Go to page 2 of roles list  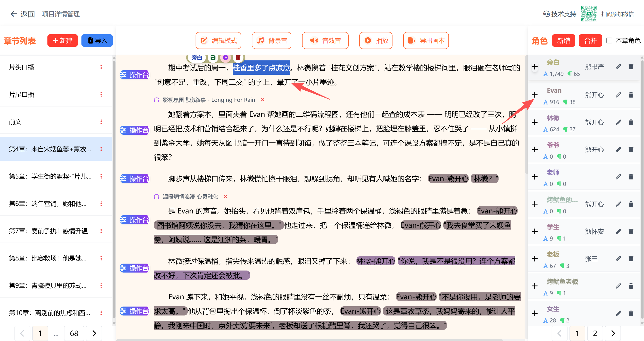595,333
